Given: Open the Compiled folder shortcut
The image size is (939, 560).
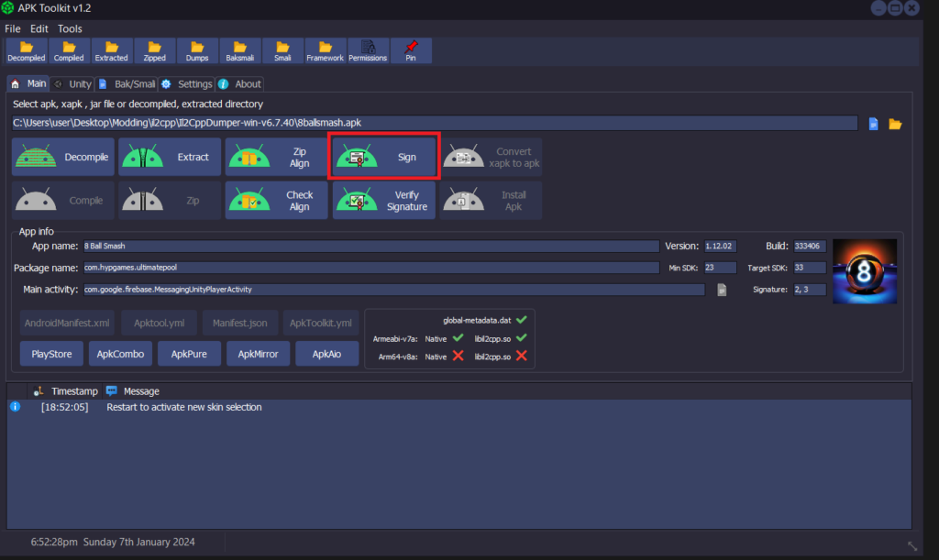Looking at the screenshot, I should point(69,51).
